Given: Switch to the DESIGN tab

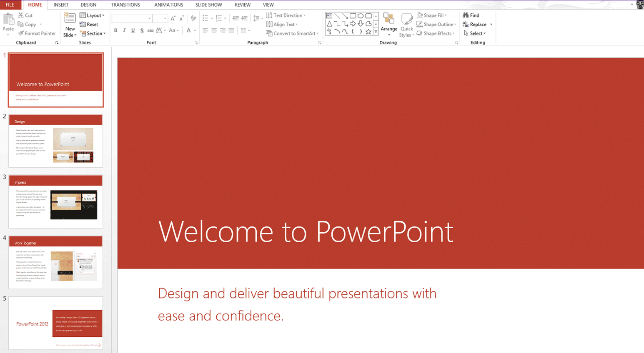Looking at the screenshot, I should pyautogui.click(x=88, y=5).
